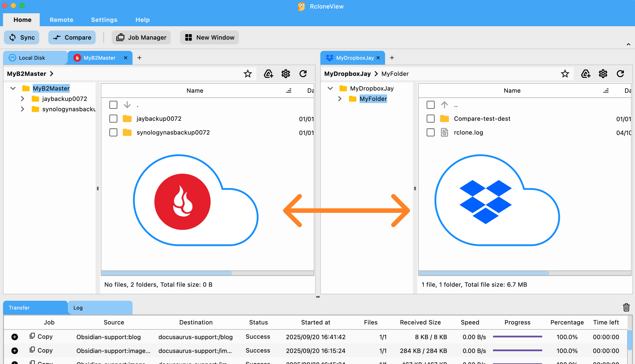Check the checkbox next to jaybackup0072 folder

click(113, 119)
